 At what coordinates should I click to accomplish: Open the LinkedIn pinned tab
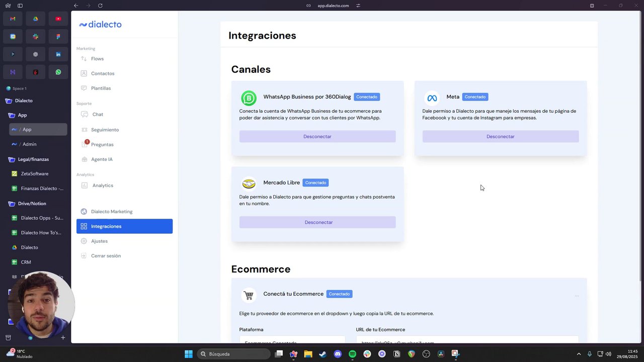coord(58,54)
